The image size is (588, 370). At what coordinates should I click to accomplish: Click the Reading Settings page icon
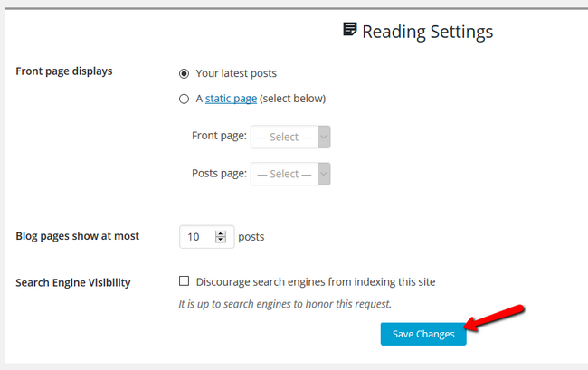350,29
